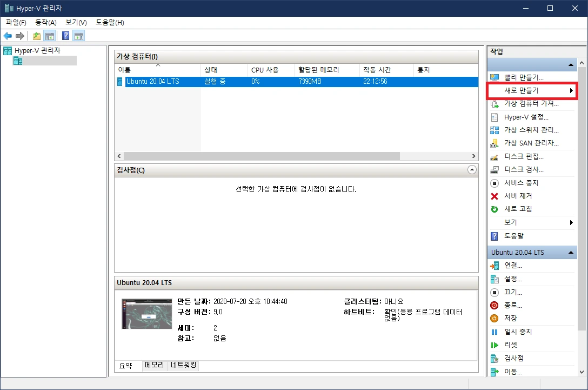The image size is (588, 390).
Task: Click the 0% CPU usage cell
Action: click(x=256, y=82)
